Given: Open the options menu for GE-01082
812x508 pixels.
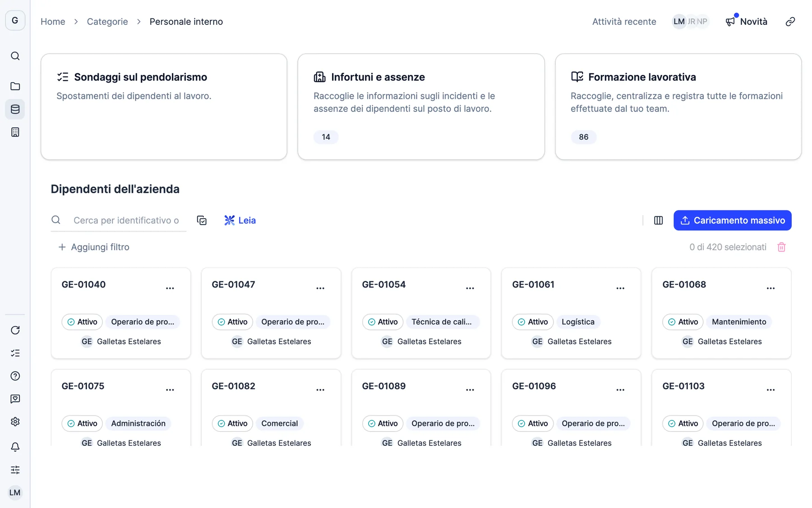Looking at the screenshot, I should [320, 390].
